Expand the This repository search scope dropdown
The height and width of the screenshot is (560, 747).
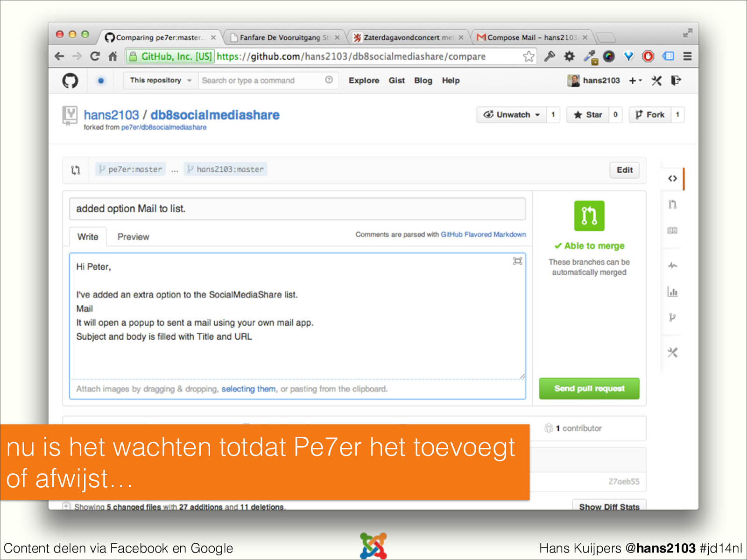[x=161, y=80]
